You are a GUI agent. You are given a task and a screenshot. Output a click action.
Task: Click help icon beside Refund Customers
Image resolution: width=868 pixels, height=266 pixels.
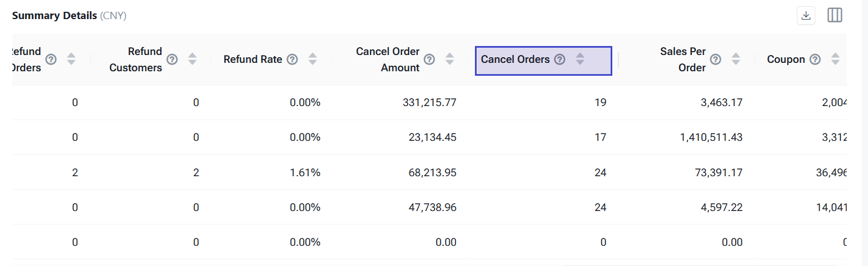click(x=173, y=59)
